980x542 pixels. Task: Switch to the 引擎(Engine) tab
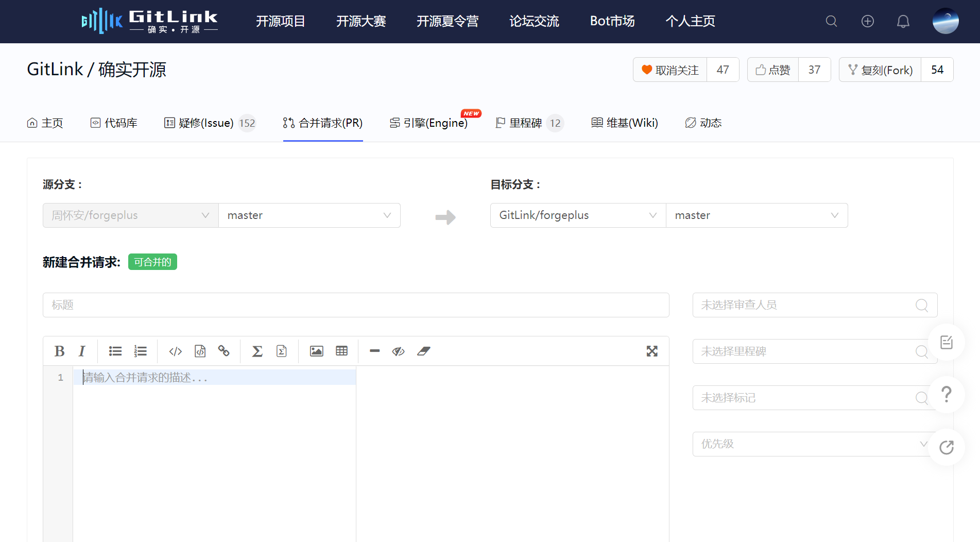428,123
